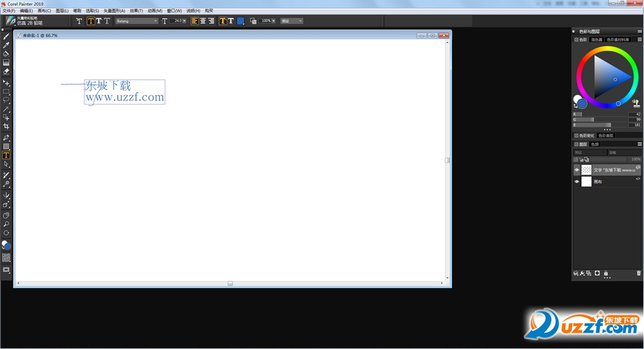The height and width of the screenshot is (349, 644).
Task: Click the new layer mask icon
Action: tap(597, 273)
